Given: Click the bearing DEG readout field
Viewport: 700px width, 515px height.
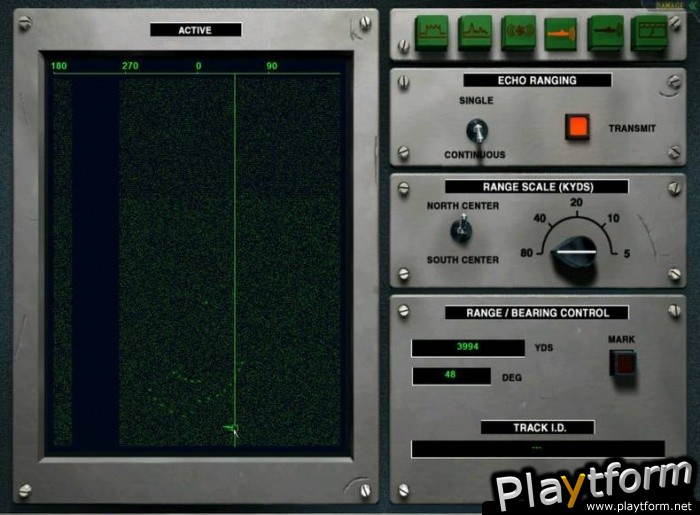Looking at the screenshot, I should 453,377.
